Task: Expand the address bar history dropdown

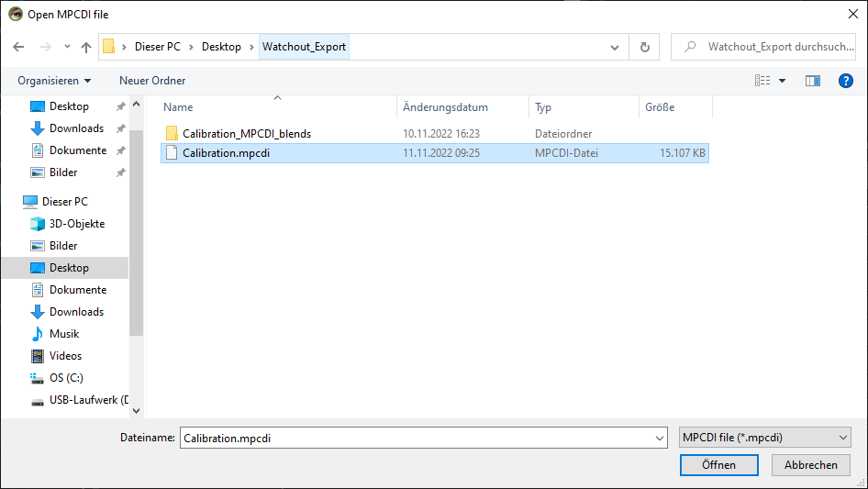Action: (x=614, y=47)
